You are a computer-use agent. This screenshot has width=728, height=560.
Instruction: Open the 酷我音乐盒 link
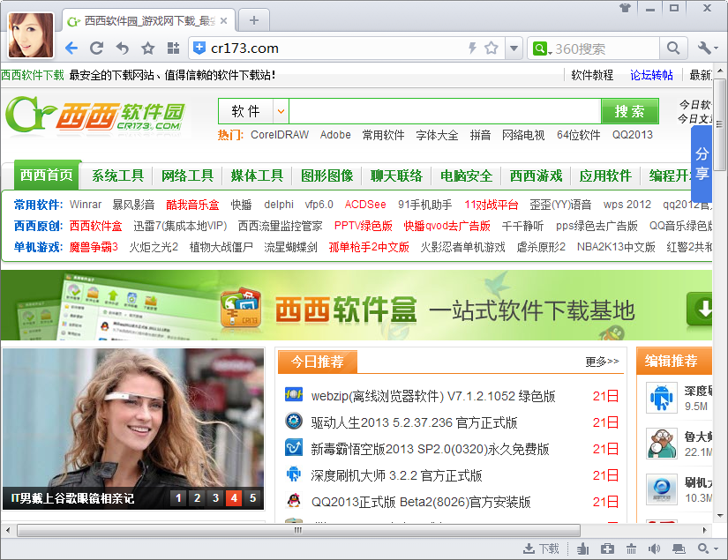tap(192, 205)
